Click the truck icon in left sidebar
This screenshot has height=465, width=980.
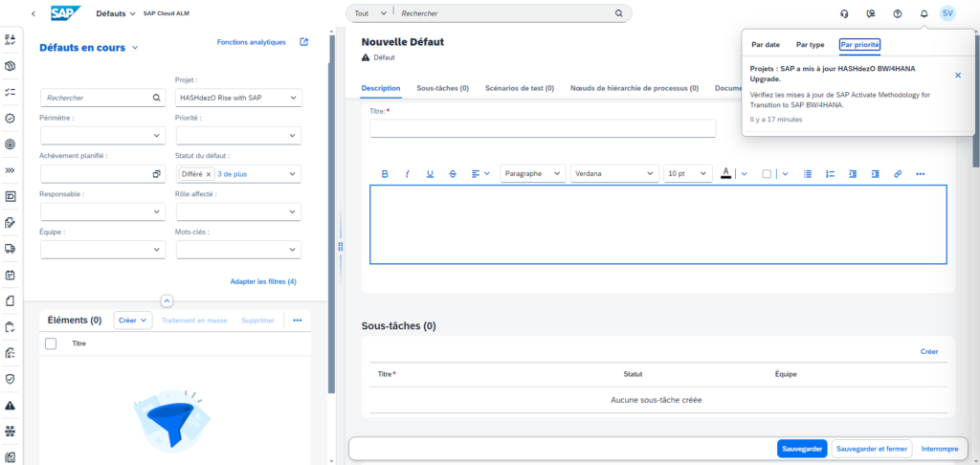point(10,248)
